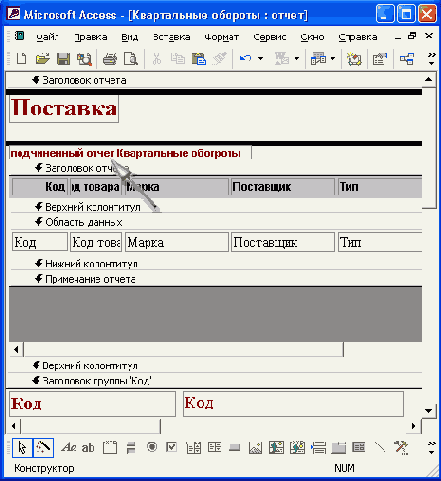Click the Область данных section bar

click(x=216, y=222)
